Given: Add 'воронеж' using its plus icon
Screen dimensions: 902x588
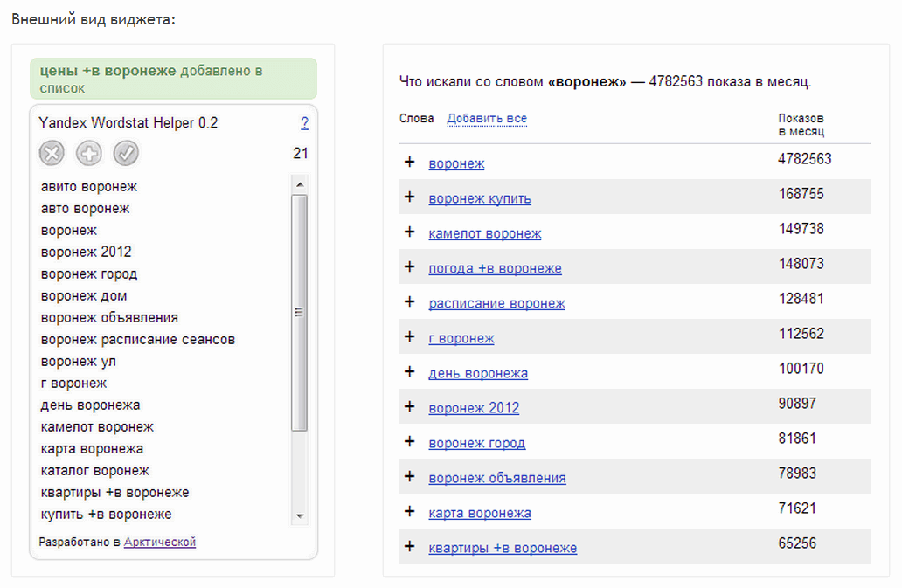Looking at the screenshot, I should tap(410, 163).
